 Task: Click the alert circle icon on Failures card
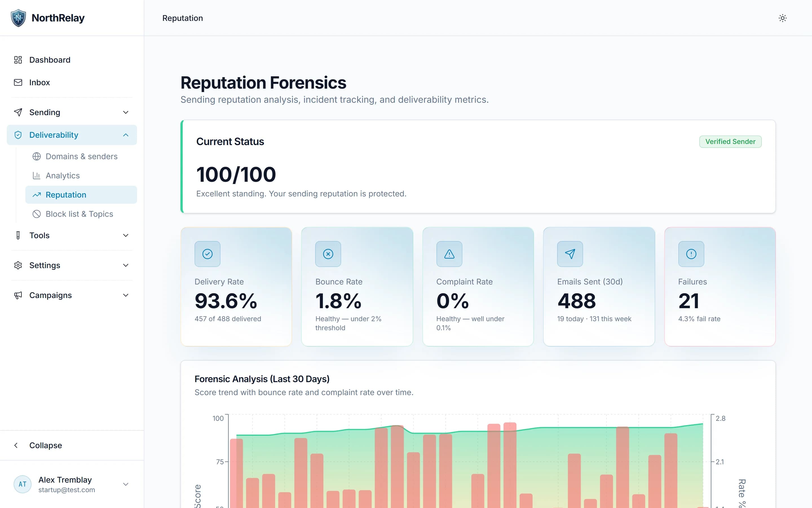(691, 254)
